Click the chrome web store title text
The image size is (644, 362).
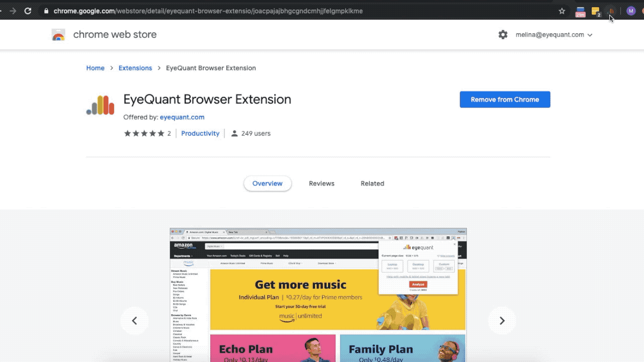[115, 35]
